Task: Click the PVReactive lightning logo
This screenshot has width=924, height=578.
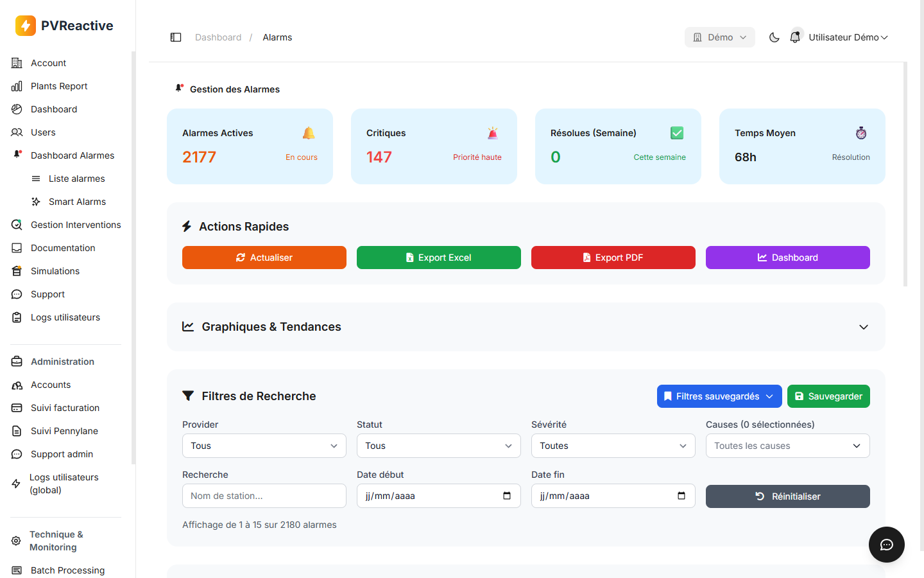Action: pyautogui.click(x=26, y=26)
